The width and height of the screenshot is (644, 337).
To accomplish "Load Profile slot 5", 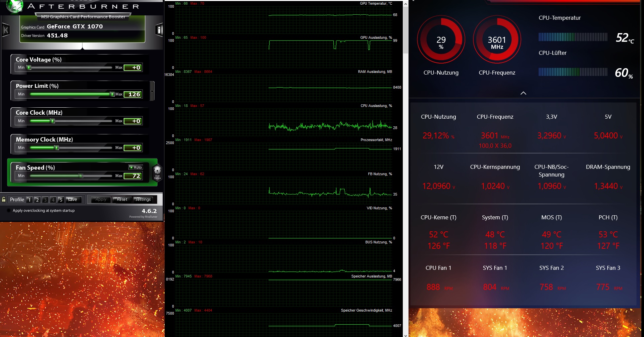I will [x=61, y=200].
